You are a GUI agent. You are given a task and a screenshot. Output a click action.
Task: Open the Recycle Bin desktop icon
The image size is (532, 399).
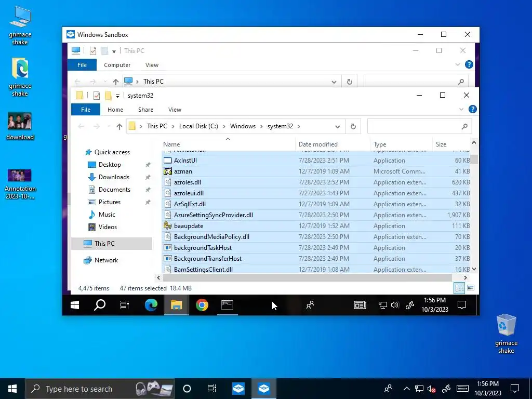[506, 334]
